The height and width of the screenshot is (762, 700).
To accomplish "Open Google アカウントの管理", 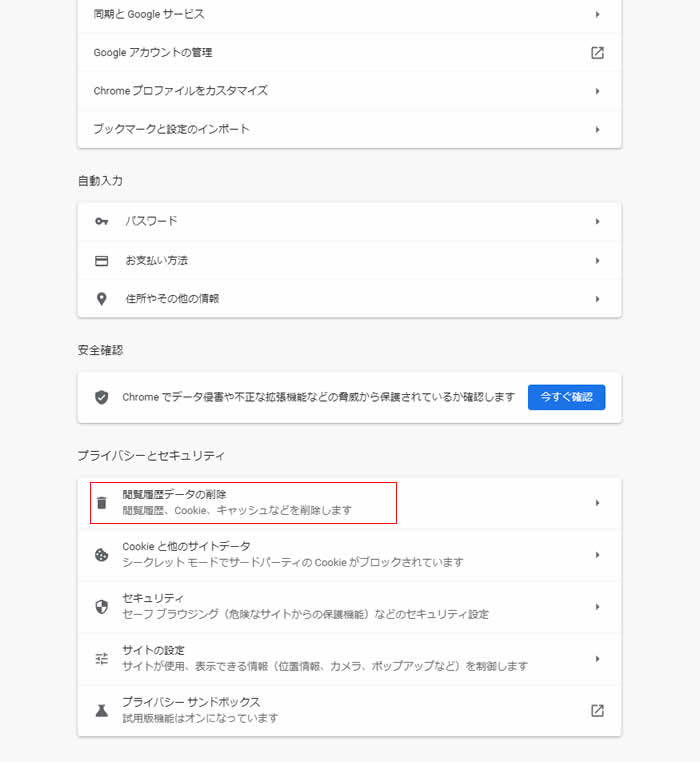I will tap(350, 52).
